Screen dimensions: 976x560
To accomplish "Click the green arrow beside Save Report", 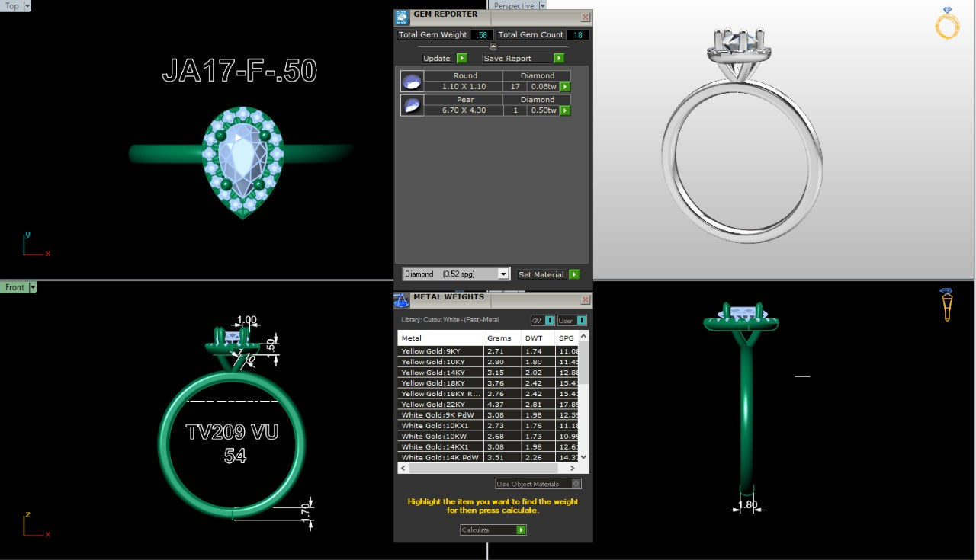I will tap(559, 58).
